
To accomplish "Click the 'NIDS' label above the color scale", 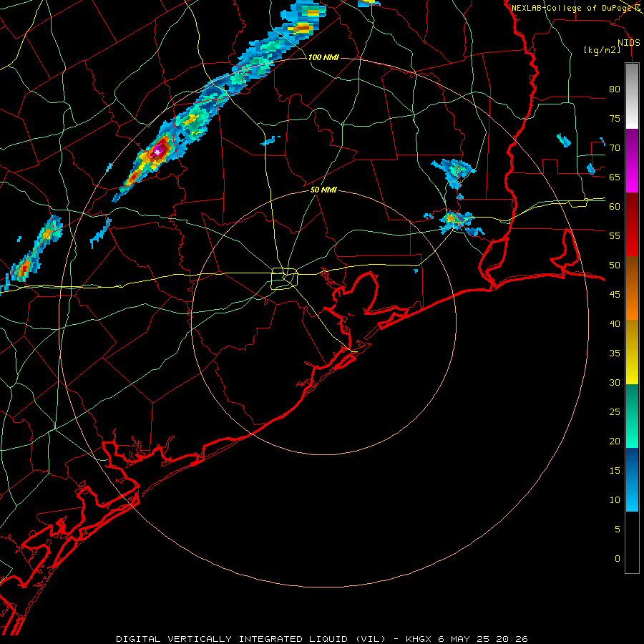I will pyautogui.click(x=629, y=43).
